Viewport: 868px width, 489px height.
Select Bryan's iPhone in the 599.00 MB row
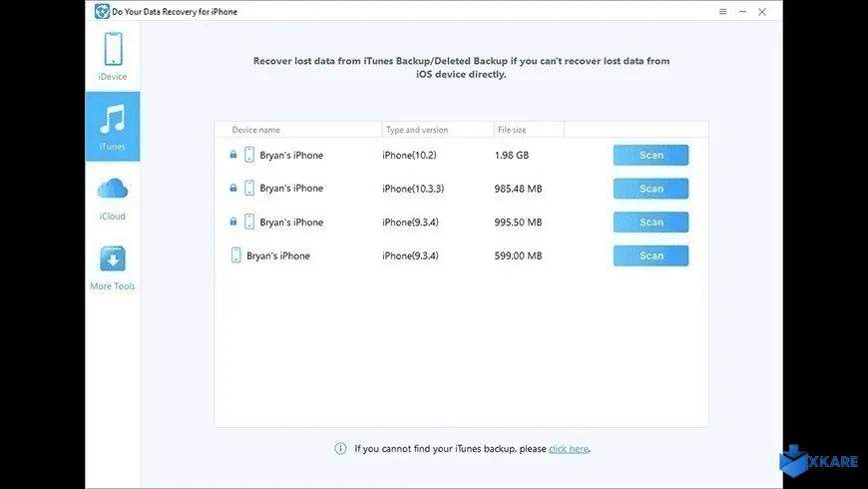pos(278,255)
